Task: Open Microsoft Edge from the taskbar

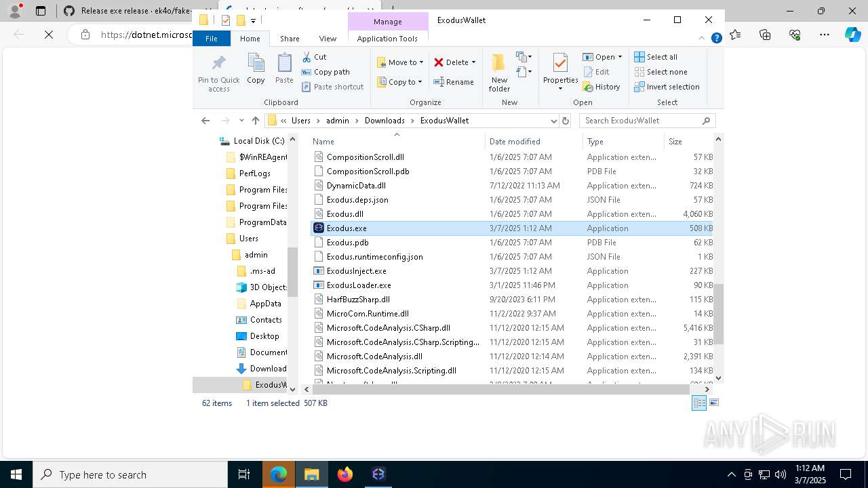Action: [279, 474]
